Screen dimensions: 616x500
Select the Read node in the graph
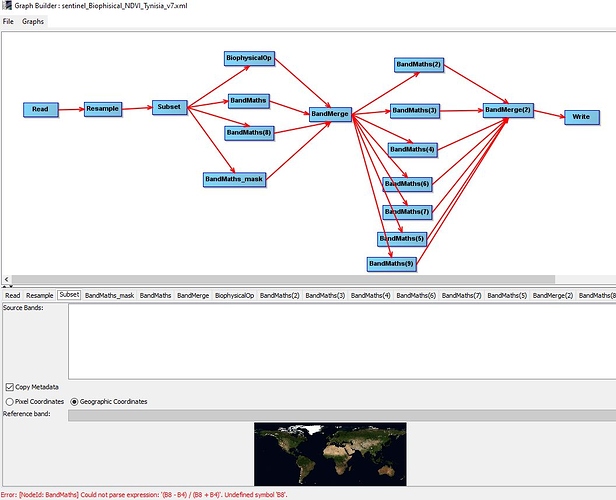pyautogui.click(x=40, y=110)
